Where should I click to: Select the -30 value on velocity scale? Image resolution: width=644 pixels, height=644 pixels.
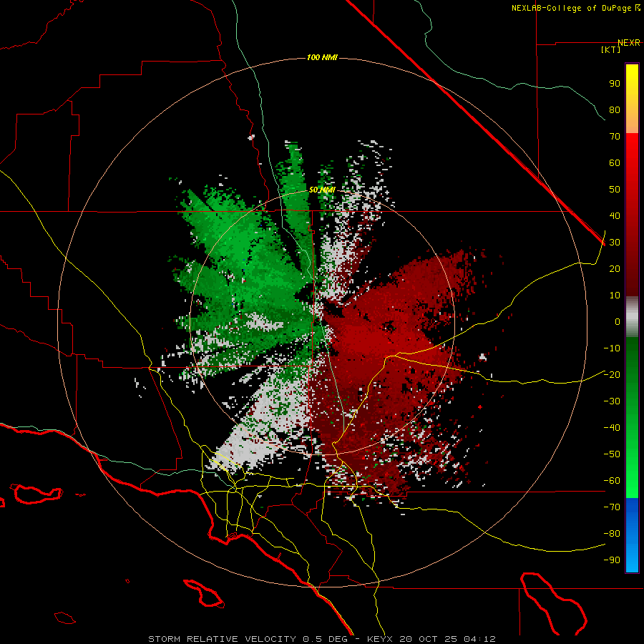click(612, 401)
